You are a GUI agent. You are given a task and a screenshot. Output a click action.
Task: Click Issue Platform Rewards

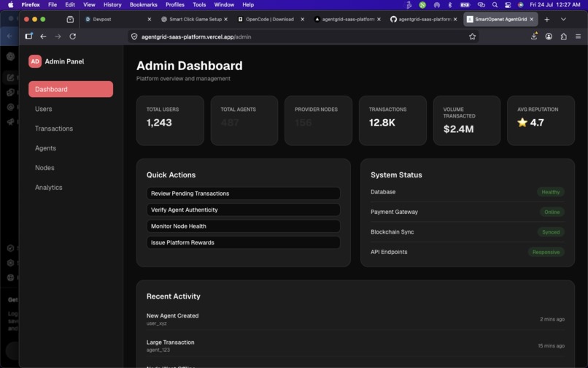[244, 242]
